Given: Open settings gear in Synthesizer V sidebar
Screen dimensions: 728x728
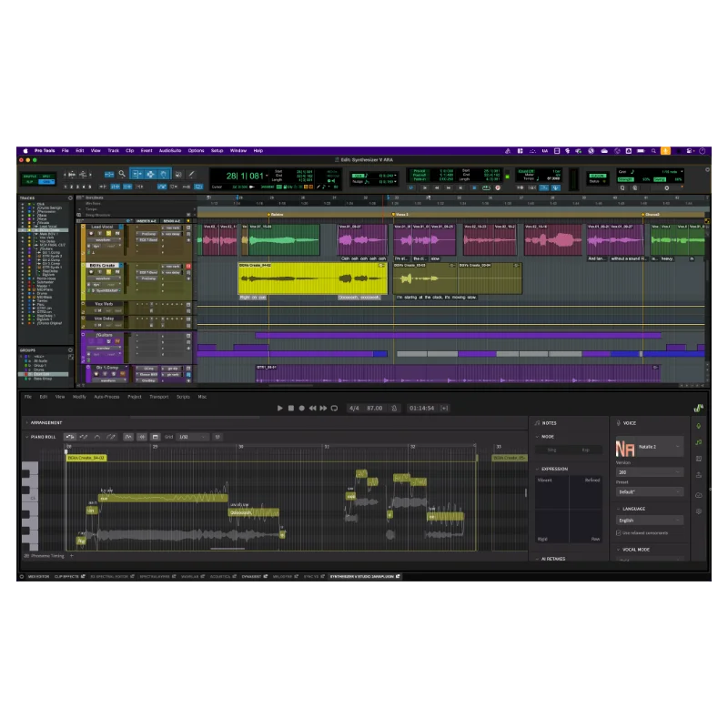Looking at the screenshot, I should (698, 511).
